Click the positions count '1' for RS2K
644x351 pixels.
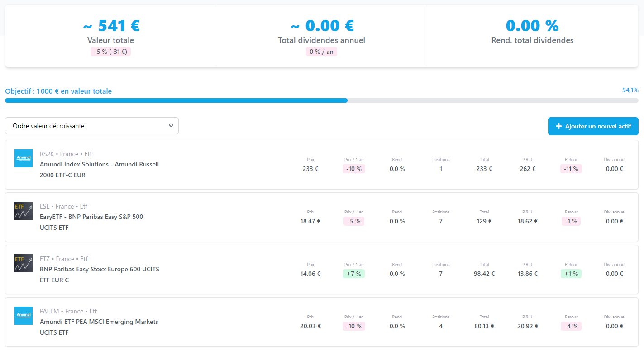tap(441, 169)
